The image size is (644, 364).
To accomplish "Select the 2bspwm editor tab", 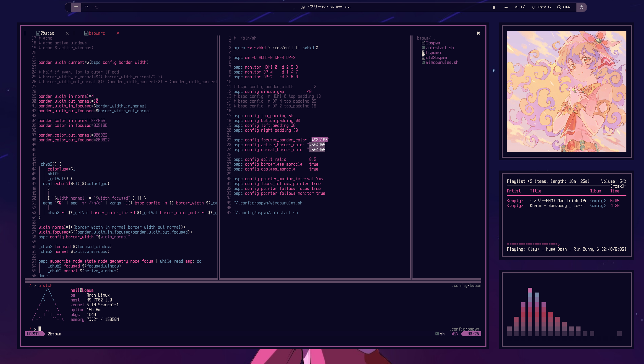I will 48,33.
